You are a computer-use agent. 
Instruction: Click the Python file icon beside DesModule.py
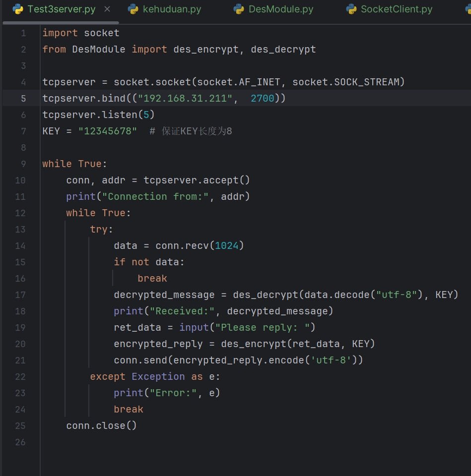(239, 9)
